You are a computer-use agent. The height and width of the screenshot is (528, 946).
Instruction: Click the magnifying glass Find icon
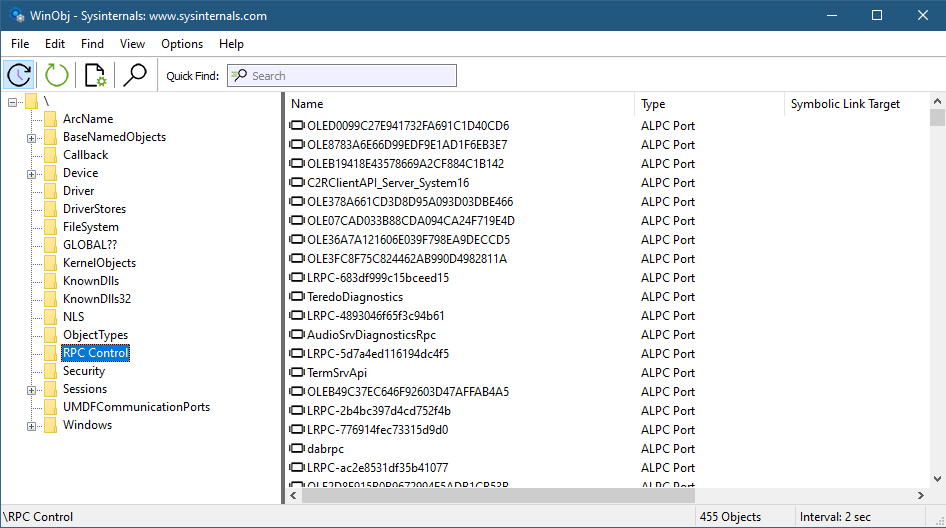click(134, 75)
